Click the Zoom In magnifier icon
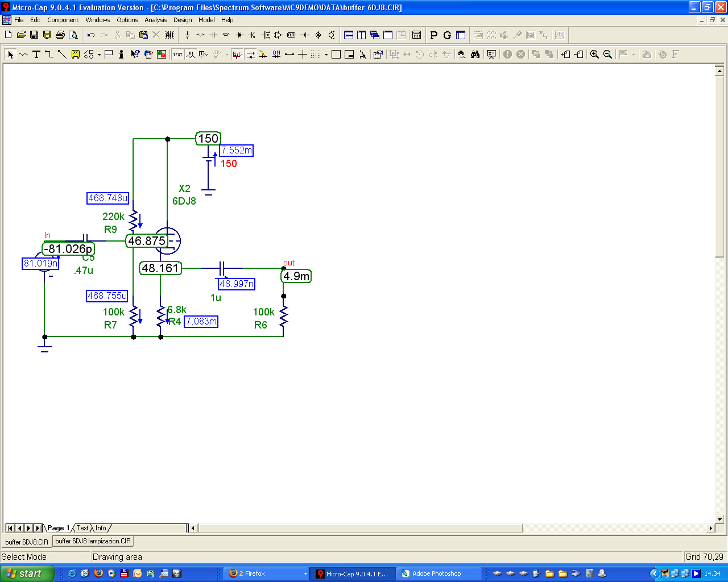This screenshot has height=582, width=728. pos(594,54)
